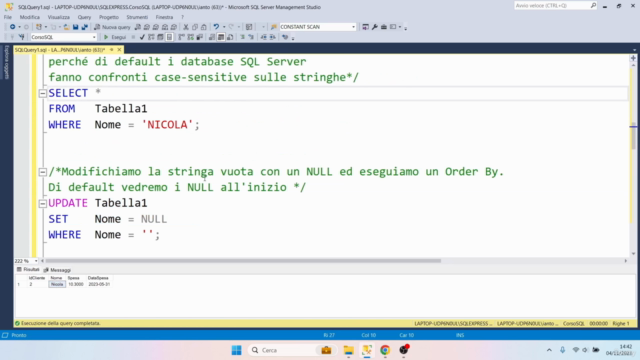This screenshot has width=640, height=360.
Task: Open the Undo history dropdown arrow
Action: (224, 27)
